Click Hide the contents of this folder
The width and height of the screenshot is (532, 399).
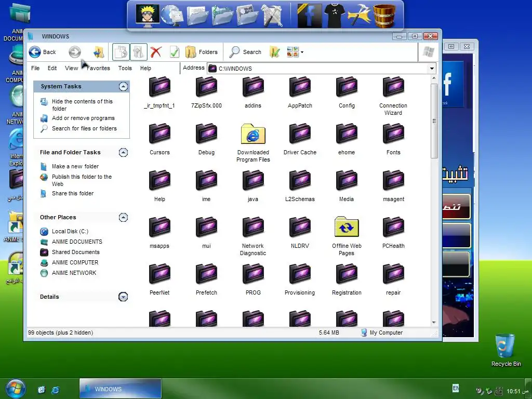pos(82,105)
